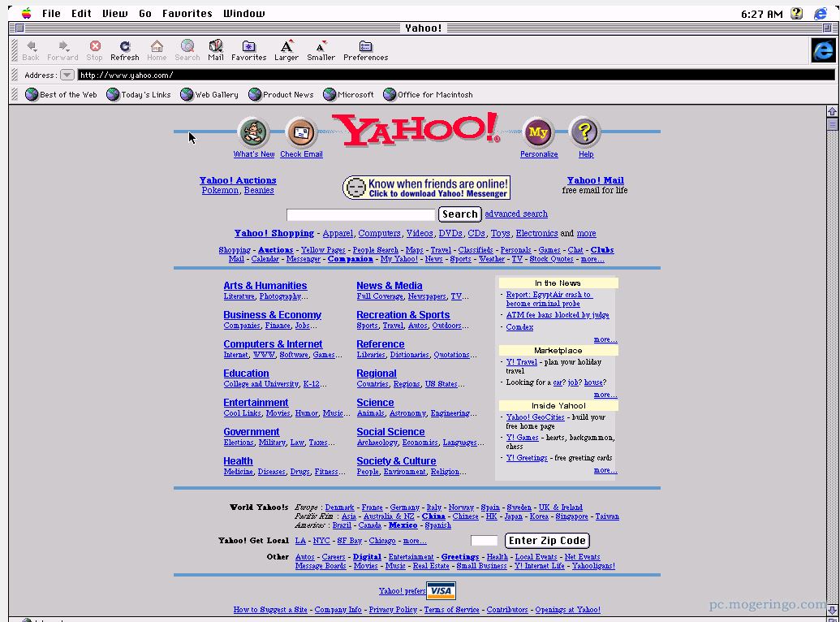Image resolution: width=840 pixels, height=622 pixels.
Task: Open Office for Macintosh favorite
Action: tap(428, 94)
